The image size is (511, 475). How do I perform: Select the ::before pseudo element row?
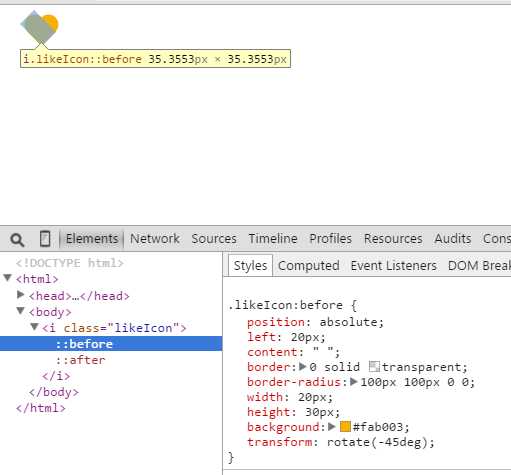[x=111, y=344]
